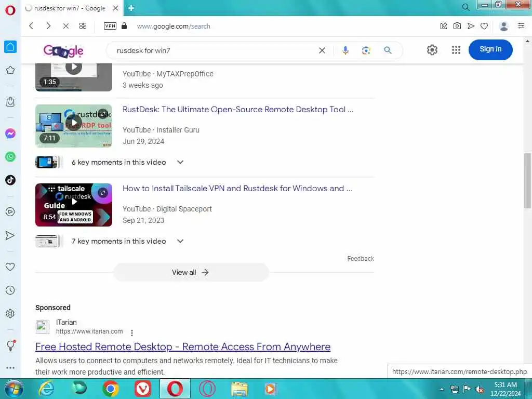Open sidebar lightbulb tips icon
532x399 pixels.
point(10,345)
